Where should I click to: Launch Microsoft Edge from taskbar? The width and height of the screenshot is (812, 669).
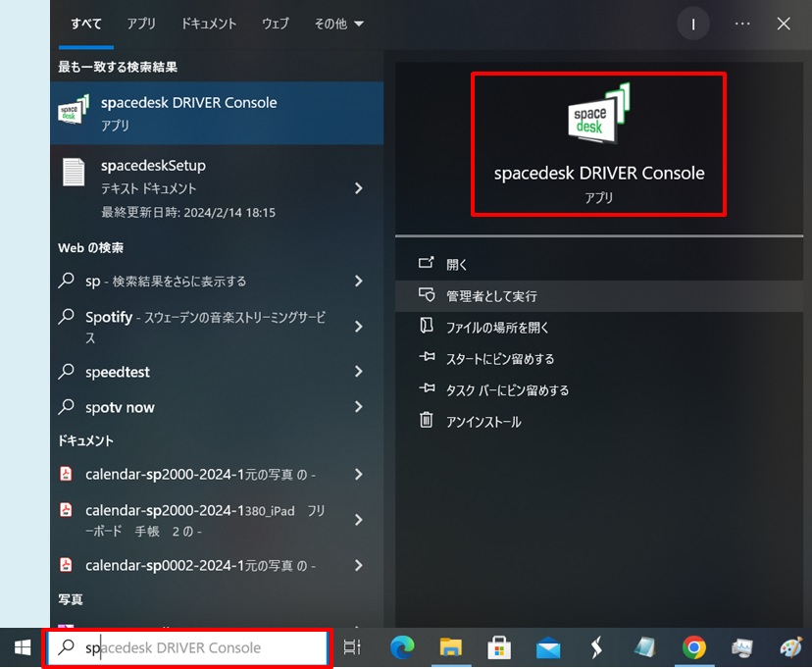[x=402, y=647]
